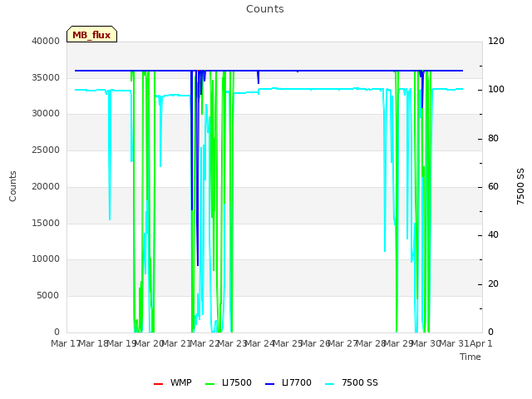Click the left vertical axis label 'Counts'
The image size is (532, 399).
coord(12,186)
